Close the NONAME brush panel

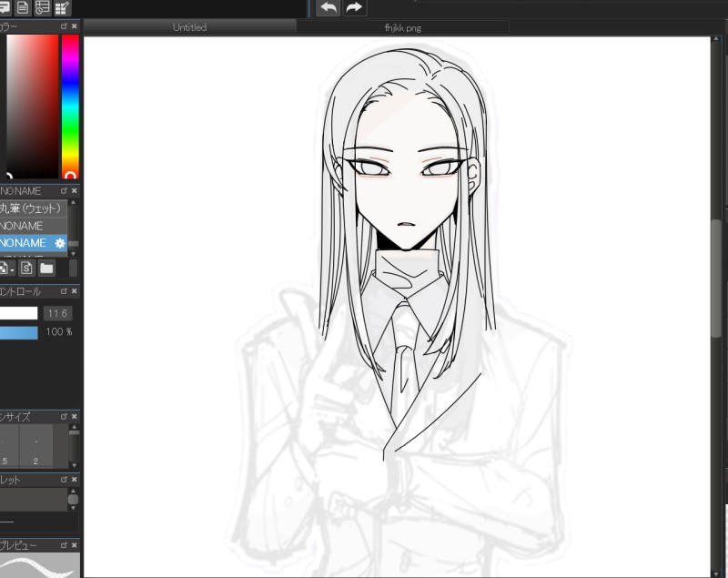(x=75, y=191)
